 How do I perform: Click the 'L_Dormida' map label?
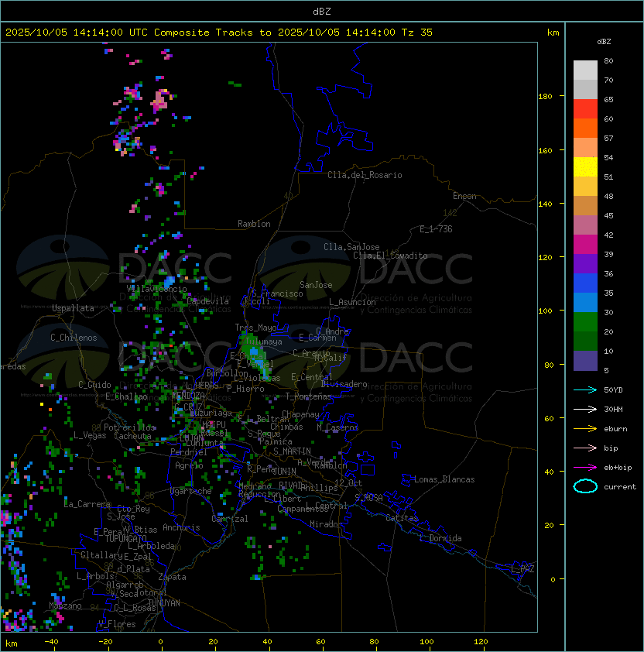click(x=440, y=538)
